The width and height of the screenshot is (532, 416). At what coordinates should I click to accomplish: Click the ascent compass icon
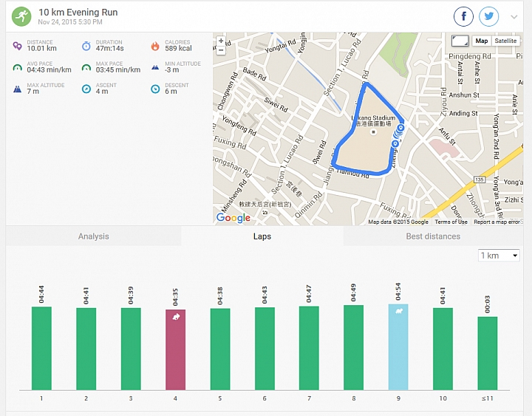click(x=86, y=89)
